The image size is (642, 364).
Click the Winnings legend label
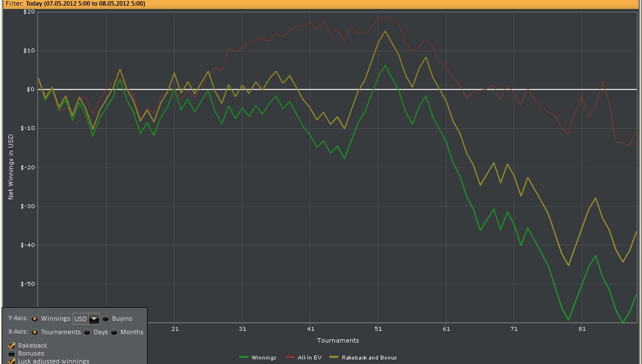264,358
